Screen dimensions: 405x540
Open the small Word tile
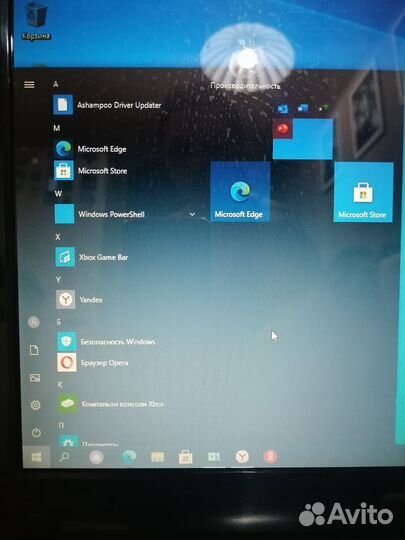coord(303,108)
